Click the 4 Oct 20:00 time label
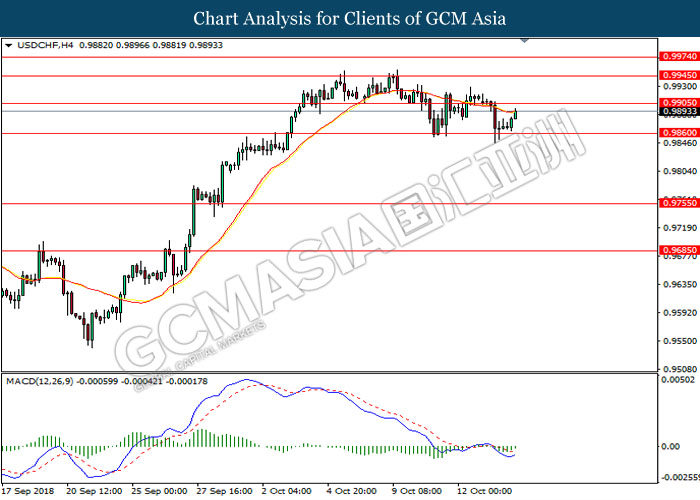700x500 pixels. coord(352,491)
